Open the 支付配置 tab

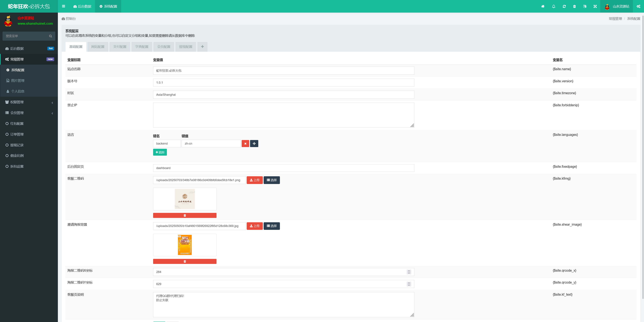point(120,47)
